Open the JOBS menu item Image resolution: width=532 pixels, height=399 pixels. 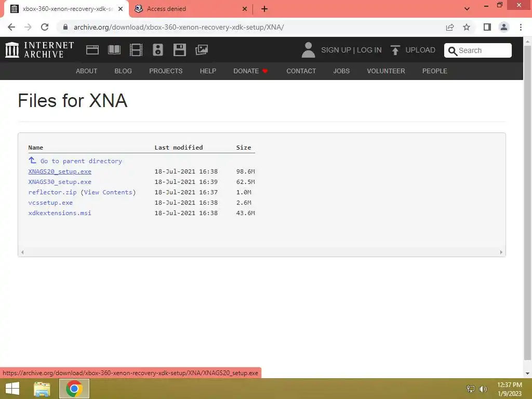click(x=341, y=71)
